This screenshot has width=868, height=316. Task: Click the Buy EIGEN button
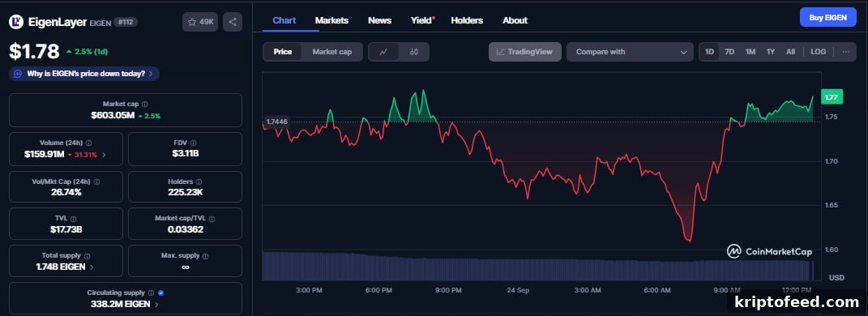(827, 17)
